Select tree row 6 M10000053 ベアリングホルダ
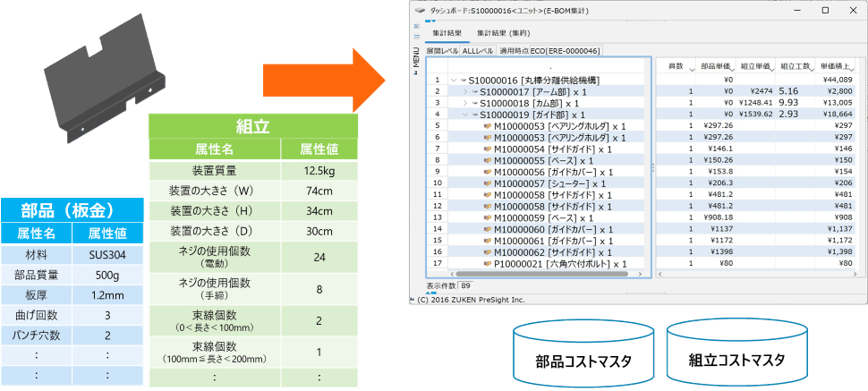Image resolution: width=868 pixels, height=391 pixels. point(547,138)
